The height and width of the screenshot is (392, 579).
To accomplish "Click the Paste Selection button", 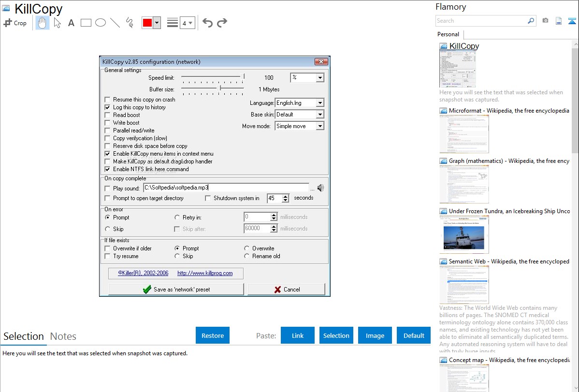I will pyautogui.click(x=336, y=335).
